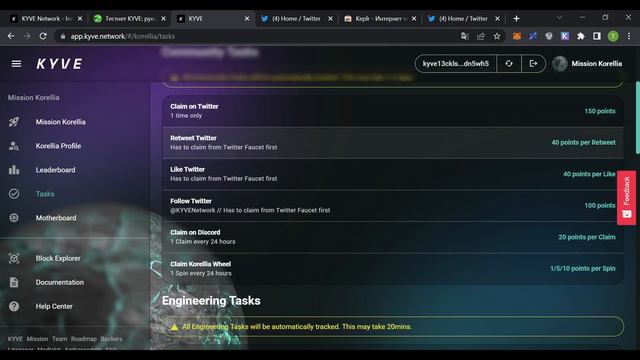Toggle the browser side panel icon
This screenshot has height=360, width=640.
597,36
